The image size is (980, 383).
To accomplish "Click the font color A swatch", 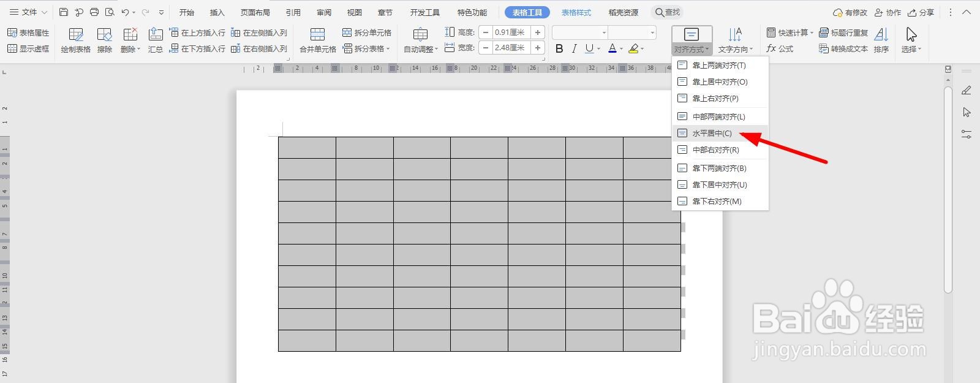I will coord(612,48).
